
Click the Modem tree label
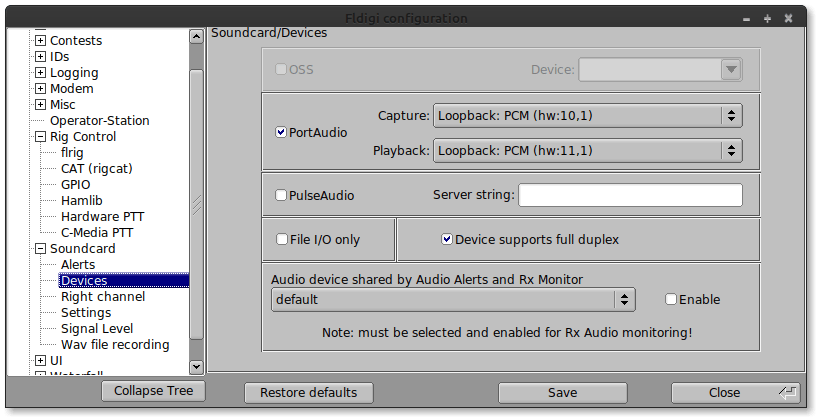(72, 89)
